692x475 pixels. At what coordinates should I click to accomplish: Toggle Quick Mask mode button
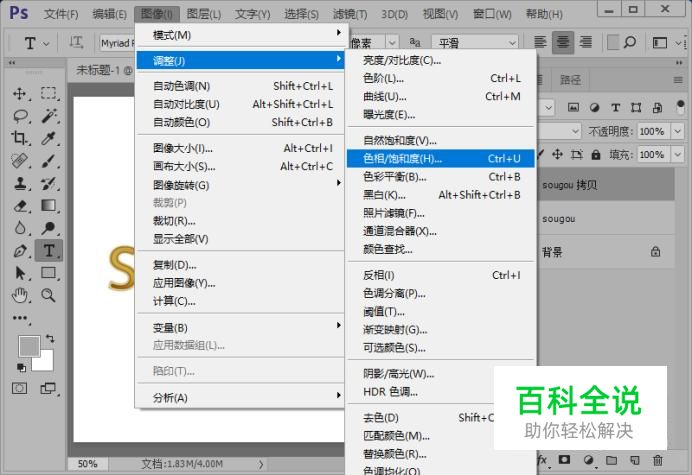point(19,388)
